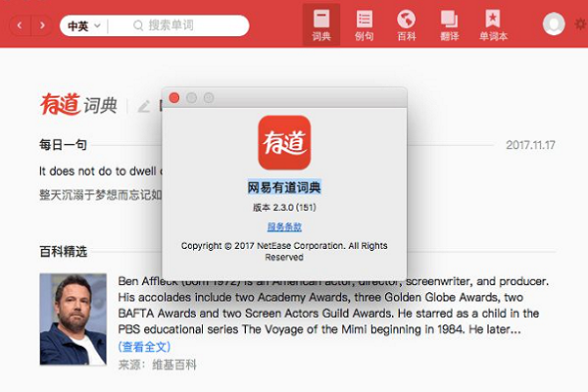Expand the 中英 language dropdown
The image size is (588, 392).
pyautogui.click(x=84, y=25)
